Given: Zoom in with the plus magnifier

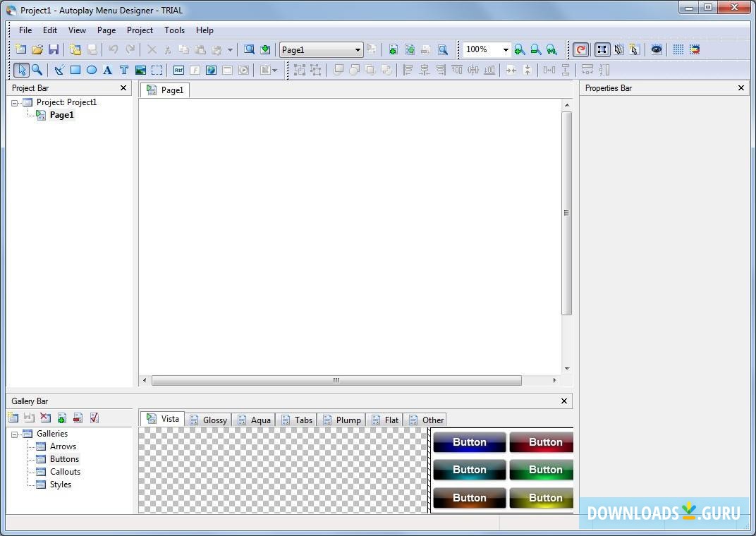Looking at the screenshot, I should point(519,49).
